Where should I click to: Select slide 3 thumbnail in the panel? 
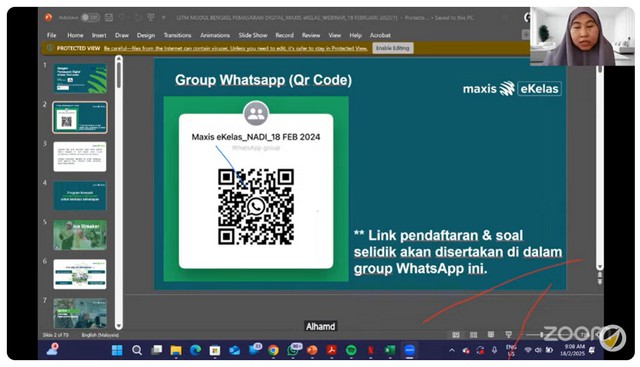(x=80, y=156)
